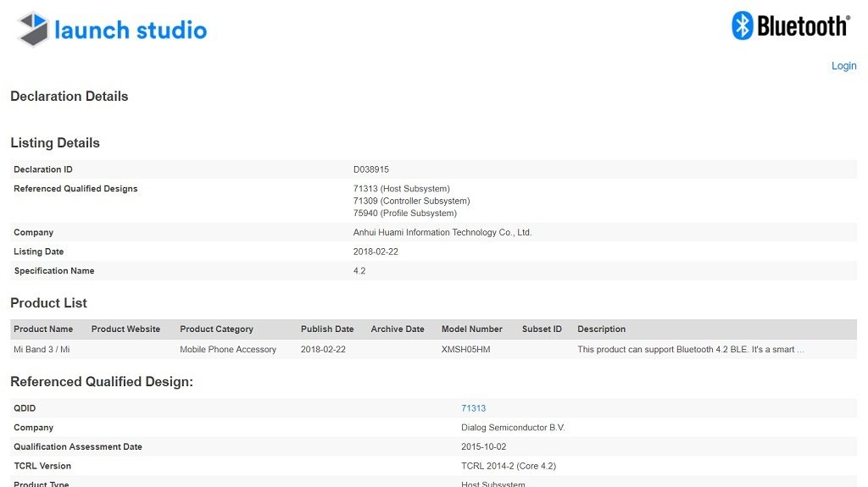Open QDID 71313 link

tap(473, 408)
